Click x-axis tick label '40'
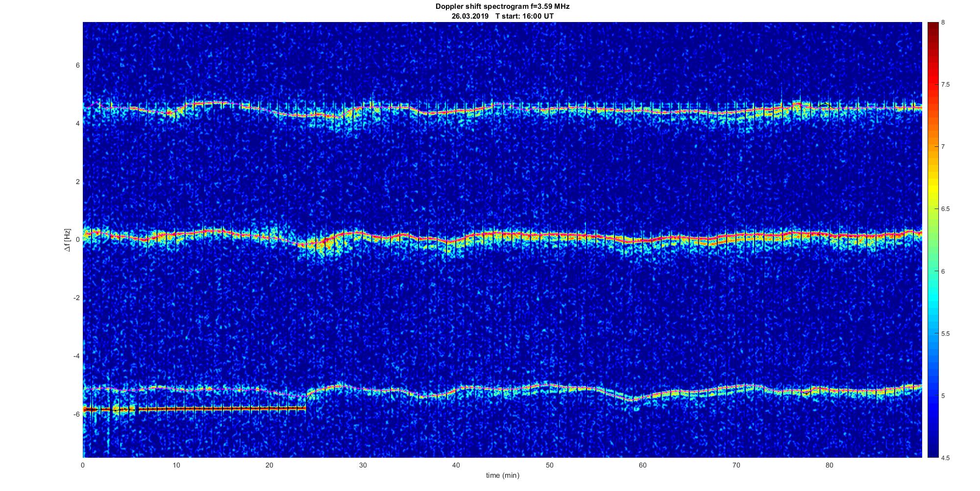The width and height of the screenshot is (980, 491). pyautogui.click(x=456, y=465)
